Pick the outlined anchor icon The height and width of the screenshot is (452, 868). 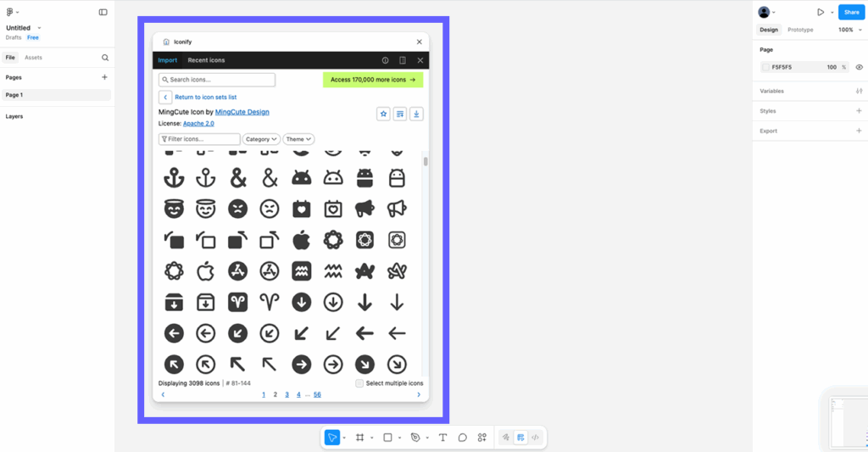(206, 178)
